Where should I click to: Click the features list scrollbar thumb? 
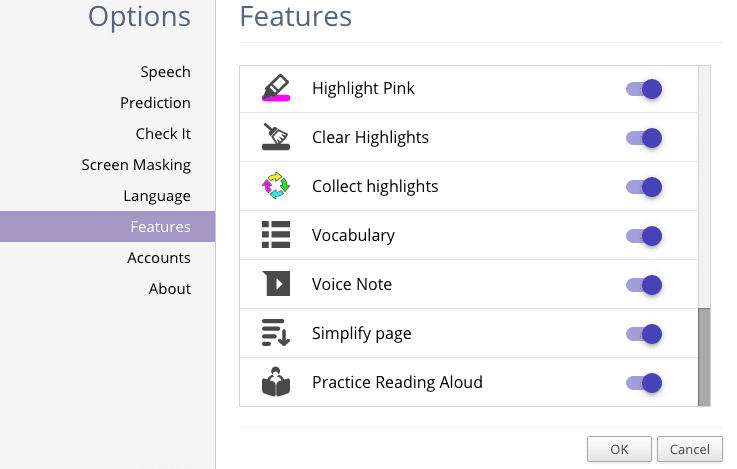tap(704, 357)
